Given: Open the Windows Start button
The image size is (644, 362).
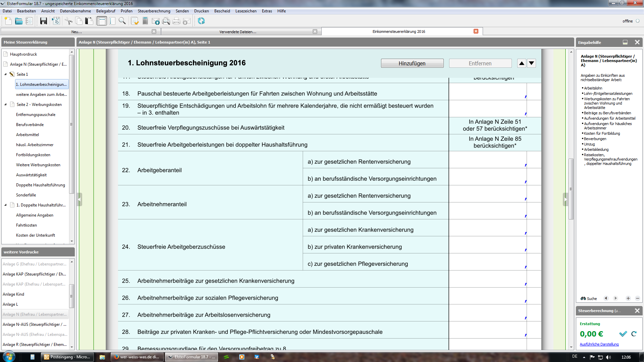Looking at the screenshot, I should [x=9, y=357].
